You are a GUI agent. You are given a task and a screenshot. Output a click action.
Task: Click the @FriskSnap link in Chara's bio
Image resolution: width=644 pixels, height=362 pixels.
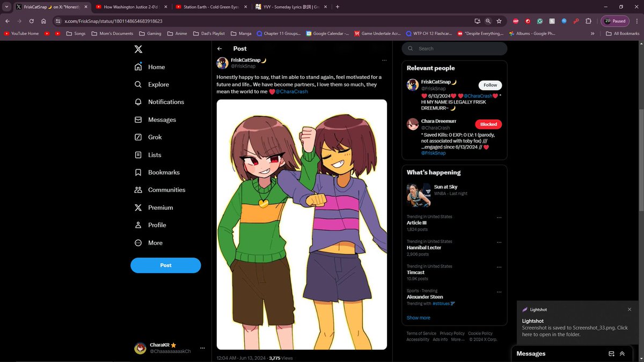point(433,153)
